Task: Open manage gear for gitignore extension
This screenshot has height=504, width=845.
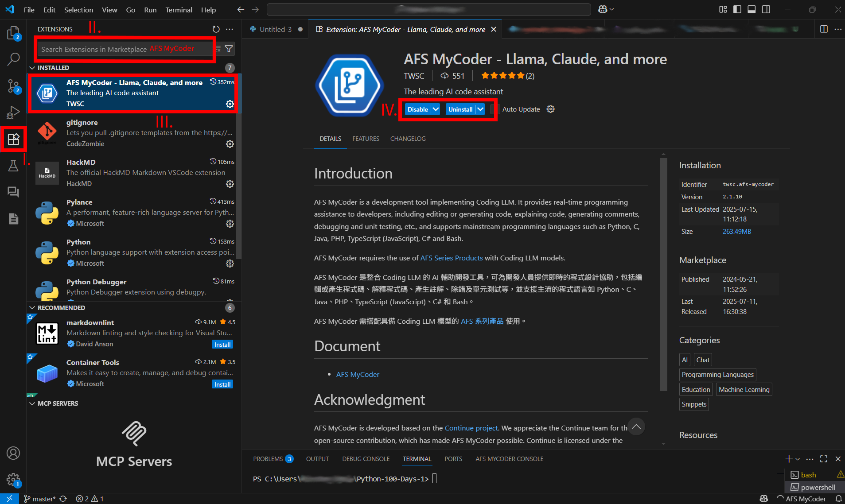Action: pos(230,144)
